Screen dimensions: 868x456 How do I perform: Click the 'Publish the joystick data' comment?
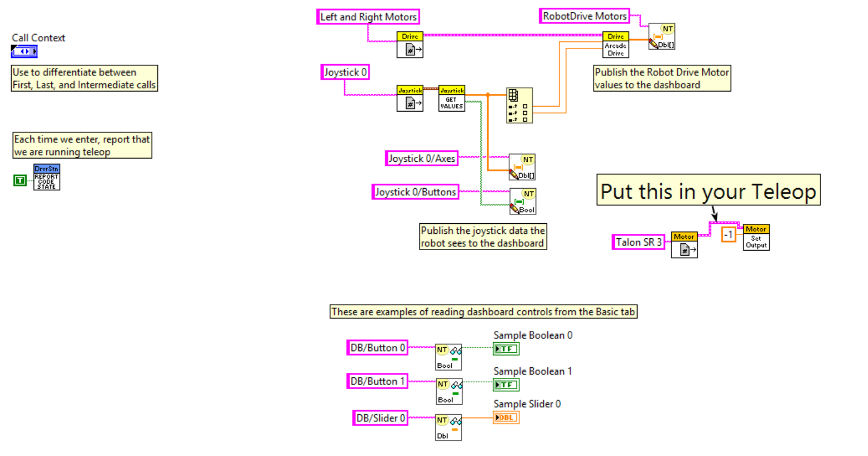coord(483,237)
